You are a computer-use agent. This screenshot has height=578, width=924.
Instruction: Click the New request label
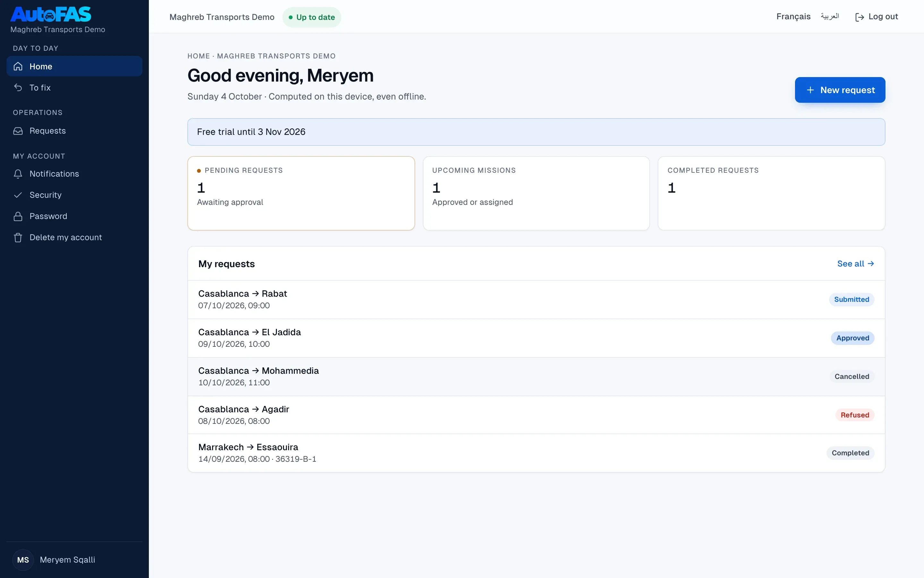[848, 90]
